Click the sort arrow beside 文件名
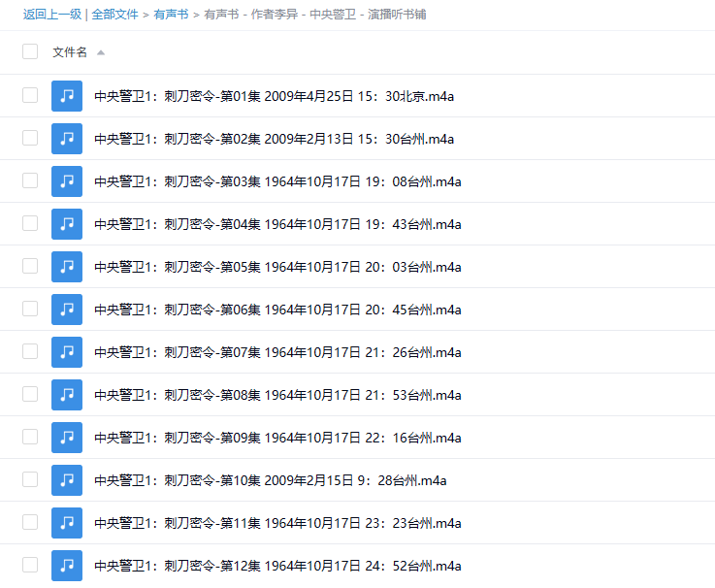715x588 pixels. tap(101, 52)
